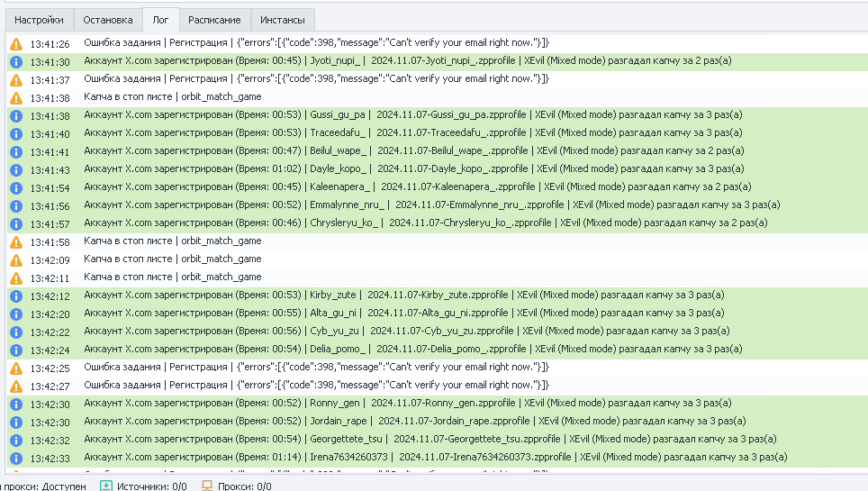Click info icon for Gussi_gu_pa row
The image size is (868, 491).
[16, 116]
